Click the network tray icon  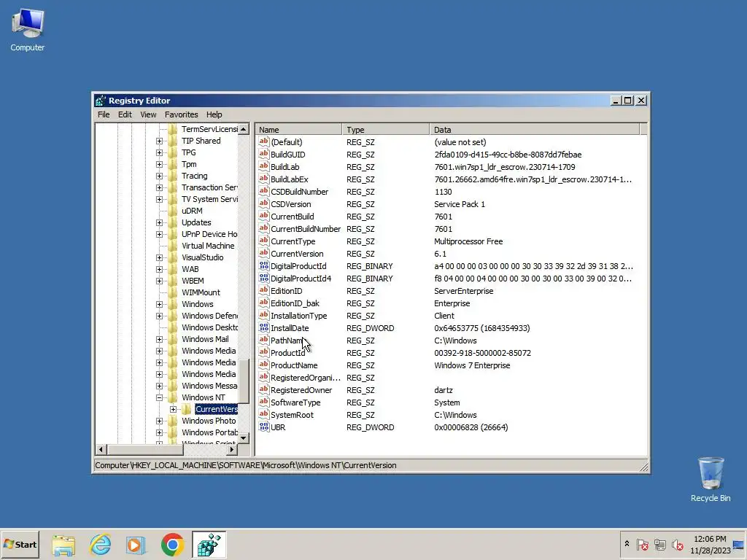pyautogui.click(x=659, y=544)
